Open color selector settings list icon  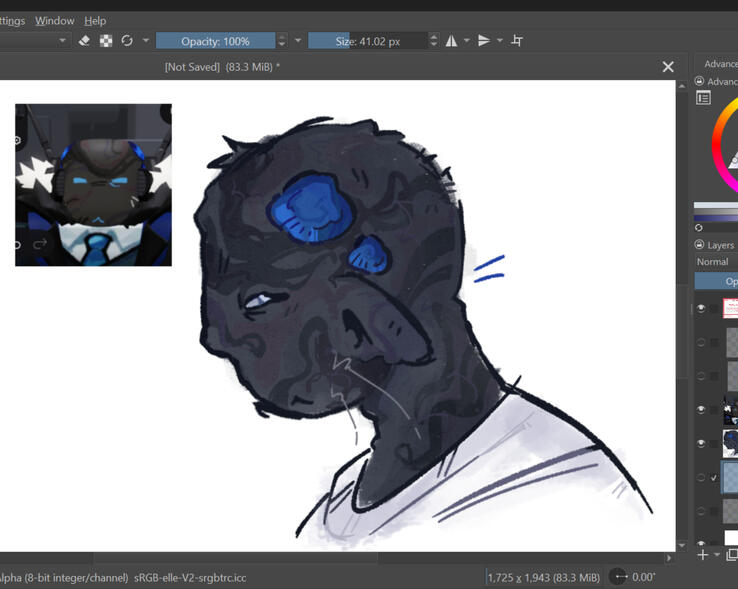coord(704,98)
